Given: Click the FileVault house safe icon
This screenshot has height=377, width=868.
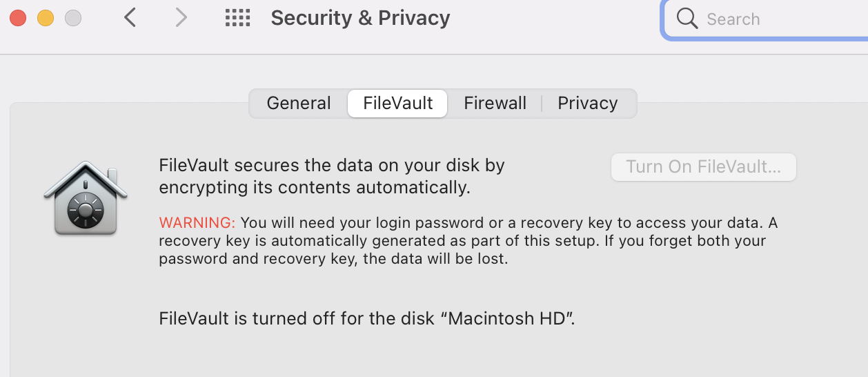Looking at the screenshot, I should [81, 198].
